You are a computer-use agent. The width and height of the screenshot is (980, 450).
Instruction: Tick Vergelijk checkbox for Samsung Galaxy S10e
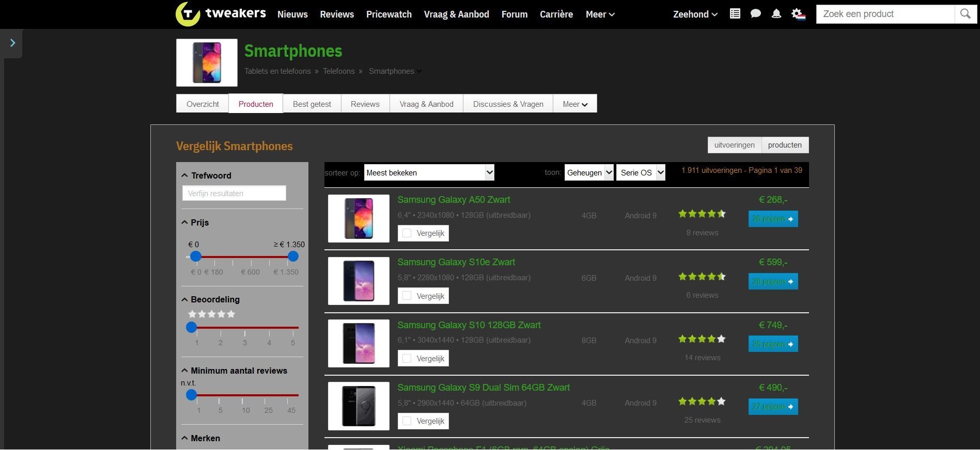point(407,296)
